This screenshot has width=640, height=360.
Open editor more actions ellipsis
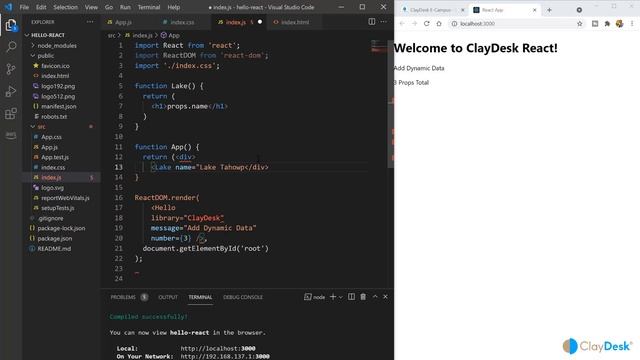click(x=383, y=22)
